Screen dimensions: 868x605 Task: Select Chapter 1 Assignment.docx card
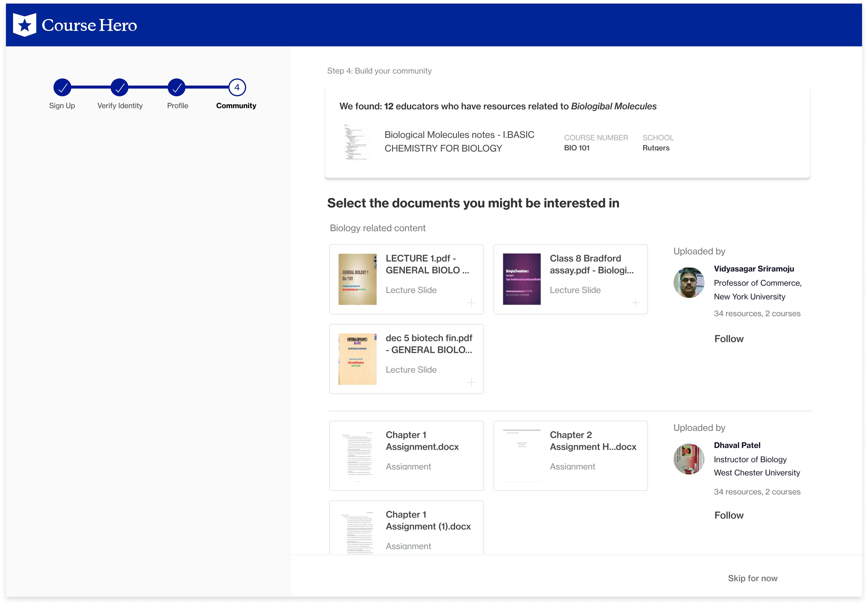[x=406, y=456]
